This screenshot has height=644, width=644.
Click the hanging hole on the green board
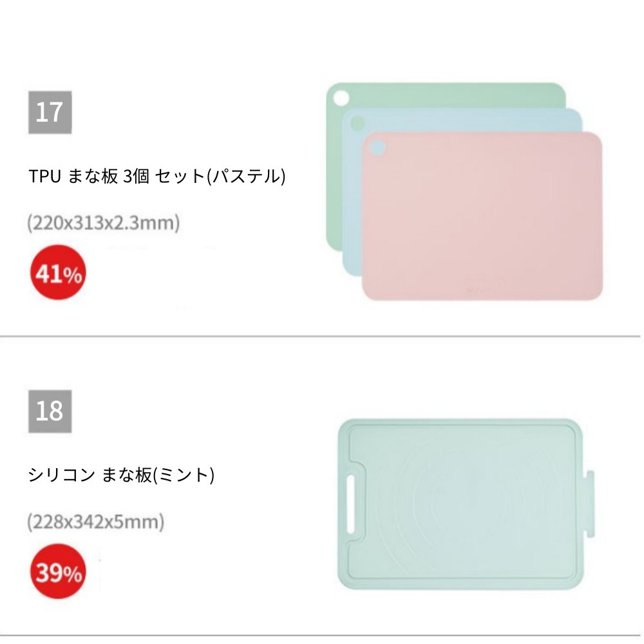(341, 98)
